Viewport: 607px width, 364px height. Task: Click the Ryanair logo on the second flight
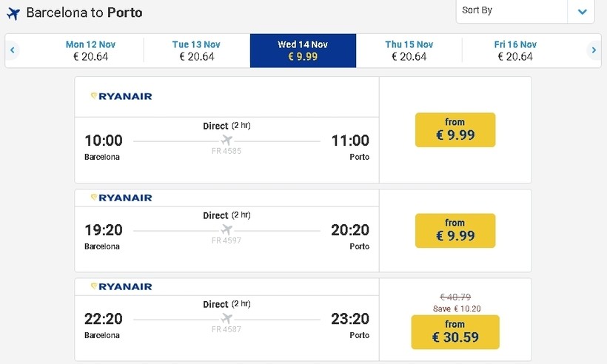click(121, 198)
